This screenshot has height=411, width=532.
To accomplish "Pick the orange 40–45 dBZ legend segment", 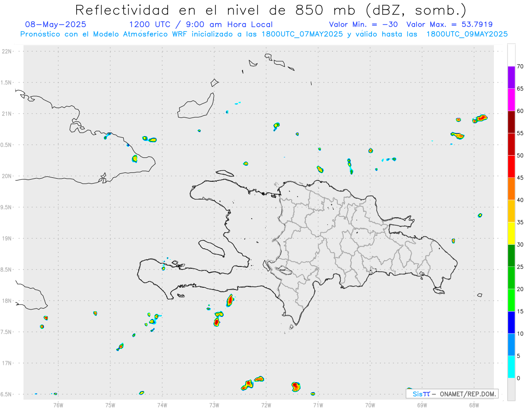I will pyautogui.click(x=511, y=189).
